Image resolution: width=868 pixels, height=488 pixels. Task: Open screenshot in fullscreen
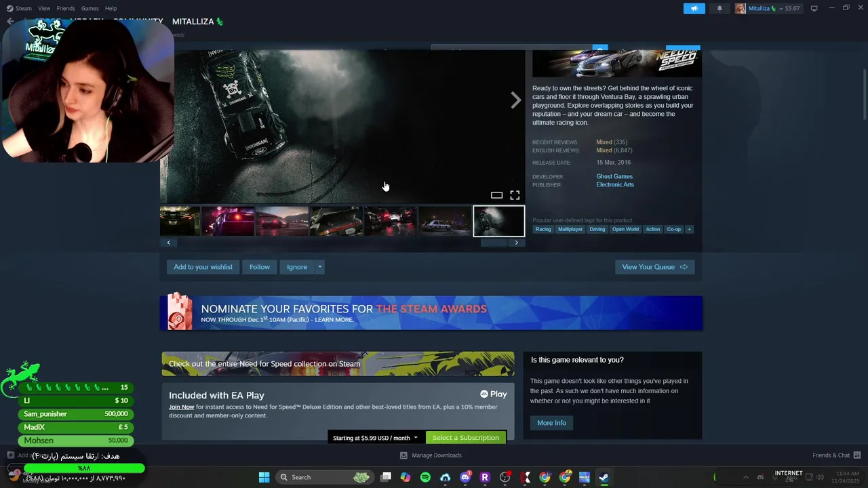pyautogui.click(x=515, y=195)
